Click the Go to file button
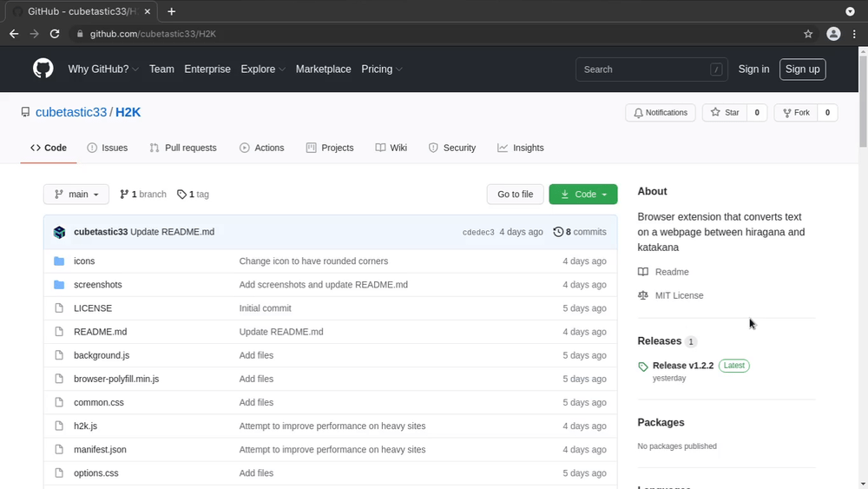This screenshot has width=868, height=489. click(x=516, y=195)
